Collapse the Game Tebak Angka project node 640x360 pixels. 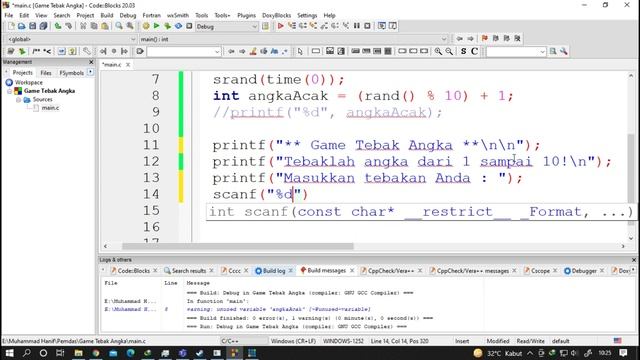coord(9,91)
